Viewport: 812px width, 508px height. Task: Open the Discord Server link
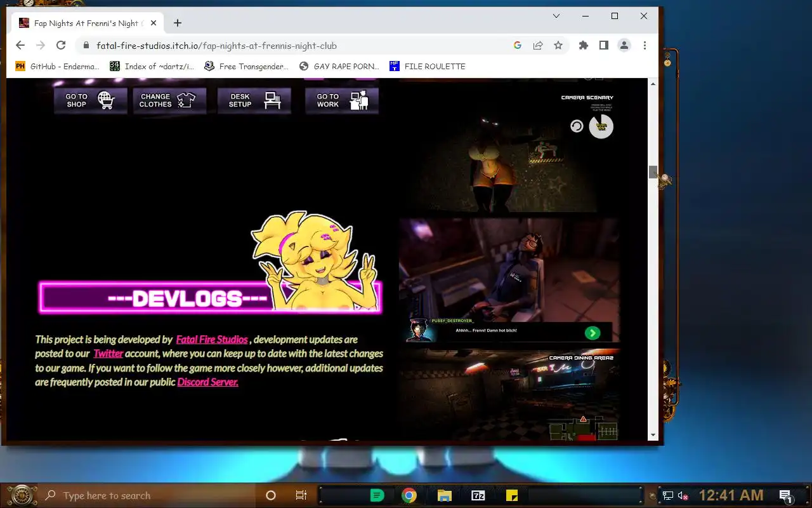[207, 382]
